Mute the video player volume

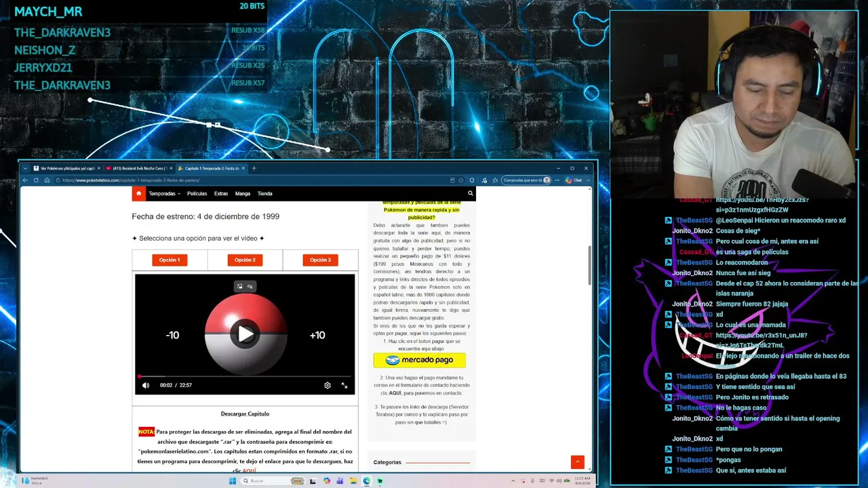point(146,385)
